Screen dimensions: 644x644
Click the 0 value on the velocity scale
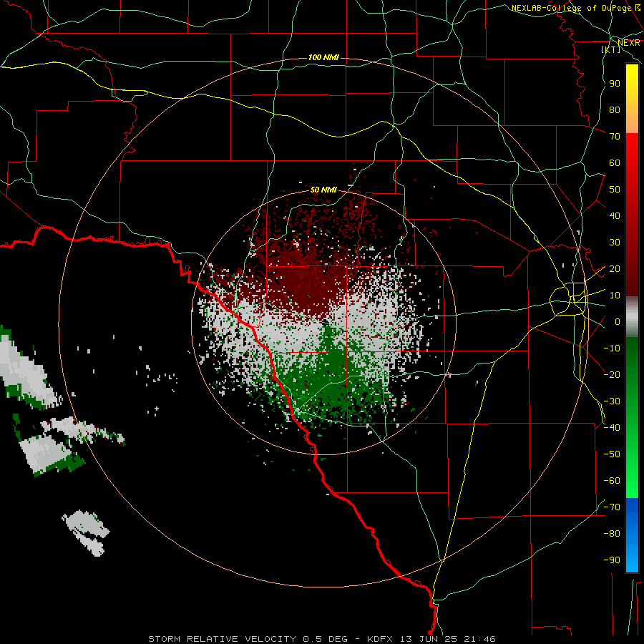click(x=618, y=322)
